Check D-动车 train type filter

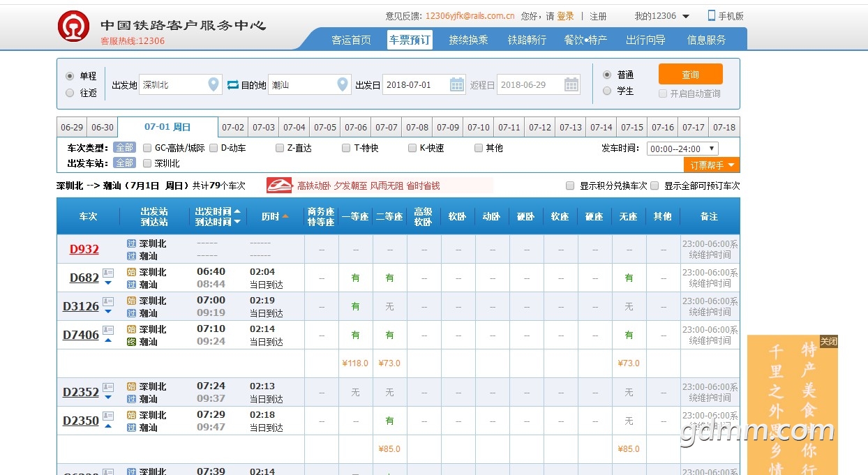(x=214, y=148)
